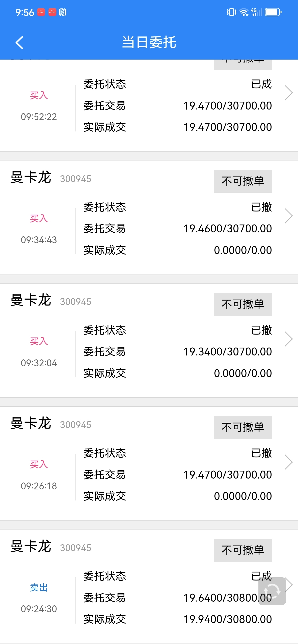Open chevron for the 09:26:18 order
Viewport: 298px width, 644px height.
tap(288, 462)
